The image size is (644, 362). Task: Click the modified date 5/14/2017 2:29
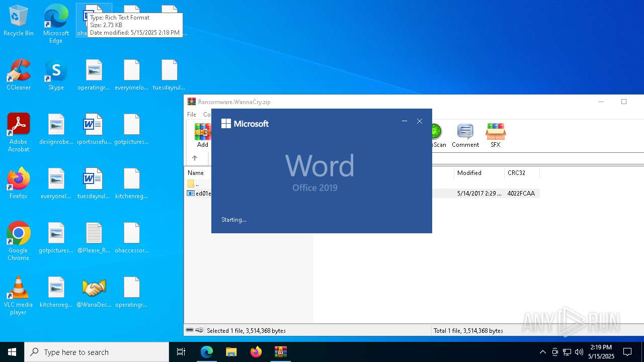pyautogui.click(x=479, y=194)
